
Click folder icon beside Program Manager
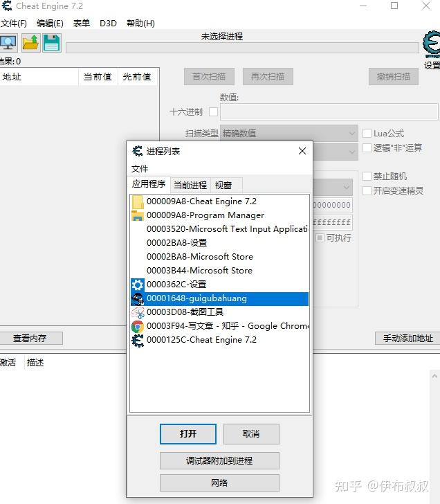138,215
